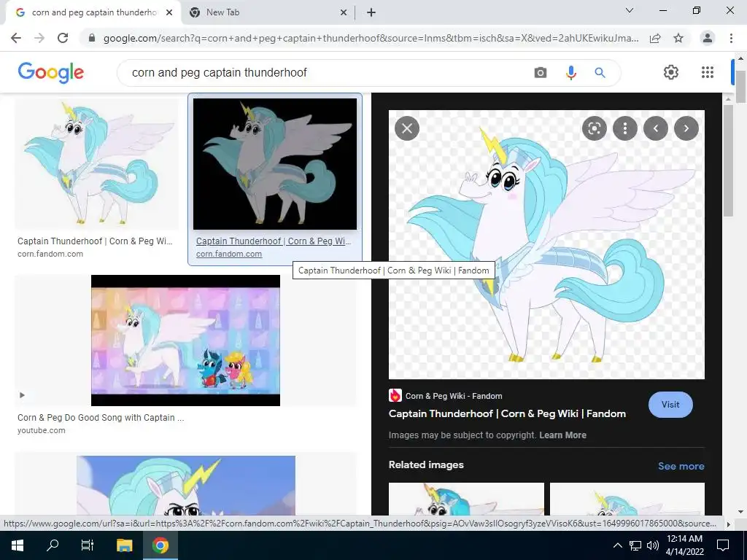Close the New Tab tab
747x560 pixels.
(x=344, y=13)
